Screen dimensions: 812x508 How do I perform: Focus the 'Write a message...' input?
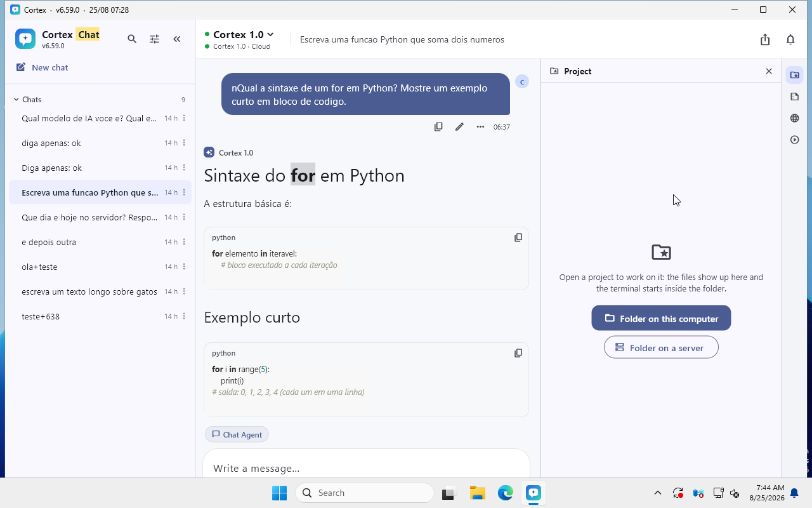[x=366, y=468]
